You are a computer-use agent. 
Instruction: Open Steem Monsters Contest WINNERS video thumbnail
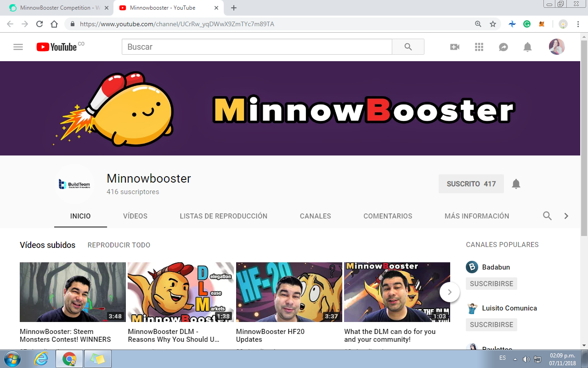click(x=73, y=292)
